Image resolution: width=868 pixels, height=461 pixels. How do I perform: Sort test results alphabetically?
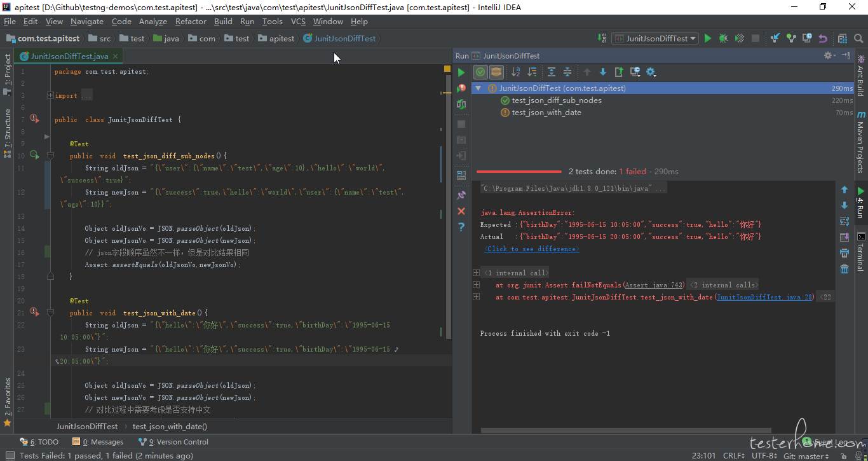tap(516, 72)
